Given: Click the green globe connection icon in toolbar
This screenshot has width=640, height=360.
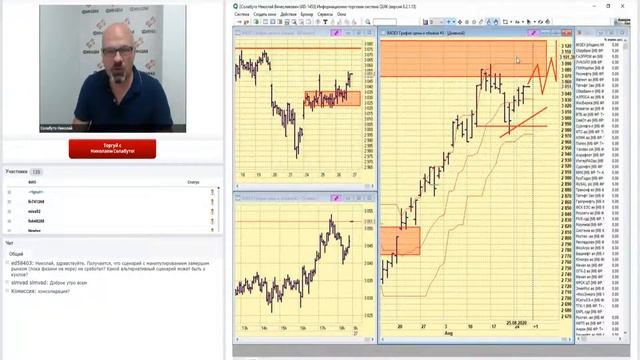Looking at the screenshot, I should pos(256,22).
